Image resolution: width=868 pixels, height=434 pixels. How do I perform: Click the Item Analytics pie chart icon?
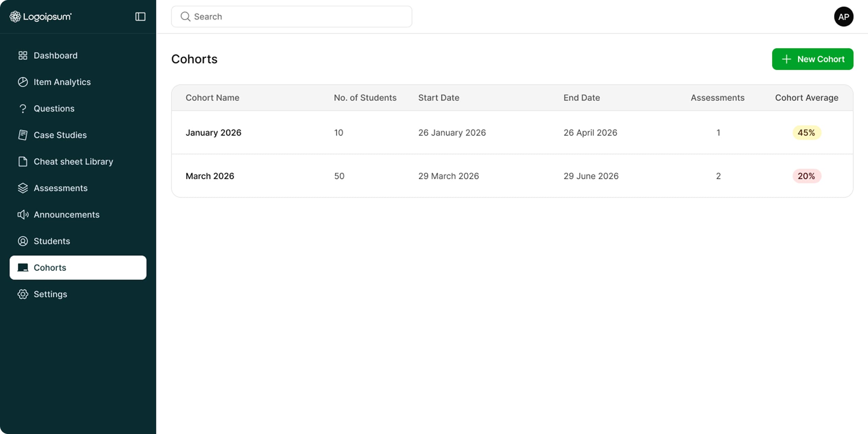(x=23, y=82)
